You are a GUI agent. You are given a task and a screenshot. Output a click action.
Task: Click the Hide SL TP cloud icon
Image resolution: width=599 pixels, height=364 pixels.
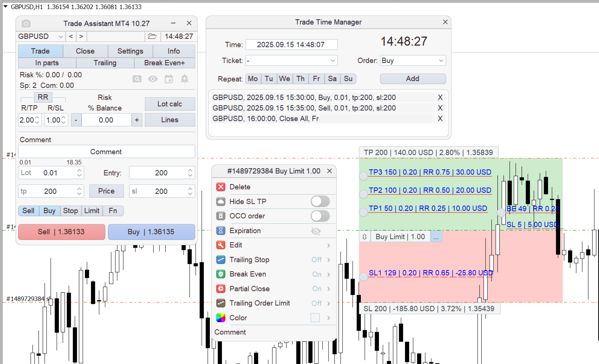click(x=221, y=201)
